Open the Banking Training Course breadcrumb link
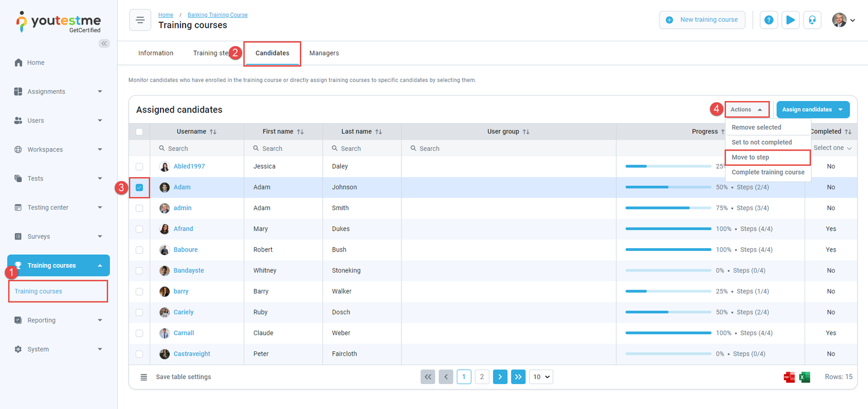Image resolution: width=868 pixels, height=409 pixels. point(217,15)
